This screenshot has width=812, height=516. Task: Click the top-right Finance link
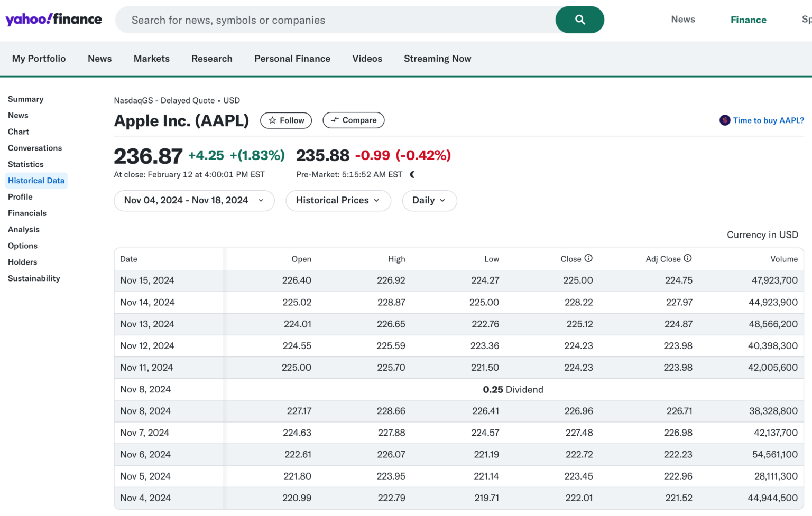point(749,20)
